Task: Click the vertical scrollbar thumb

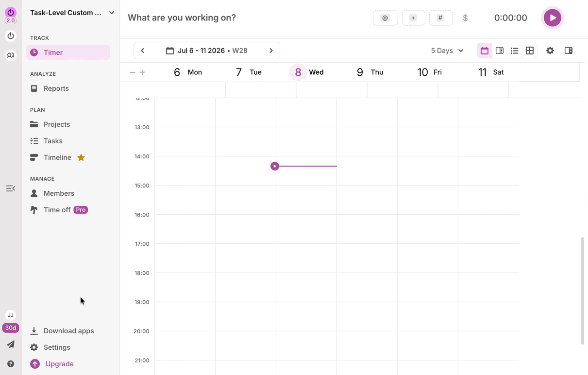Action: pos(583,290)
